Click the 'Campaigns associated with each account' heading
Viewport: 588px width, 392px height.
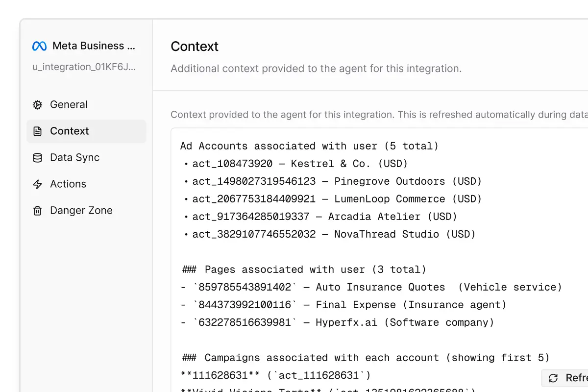point(366,358)
